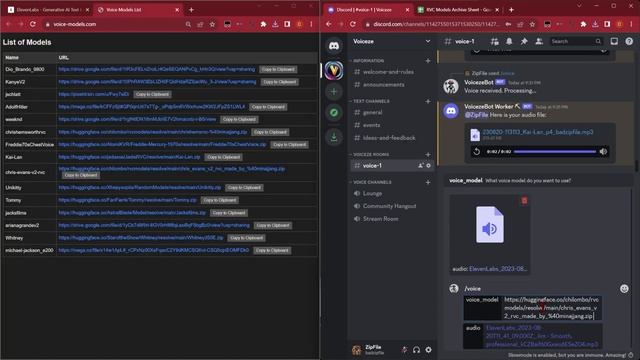Image resolution: width=640 pixels, height=360 pixels.
Task: Click the voice_model URL input field
Action: [551, 308]
